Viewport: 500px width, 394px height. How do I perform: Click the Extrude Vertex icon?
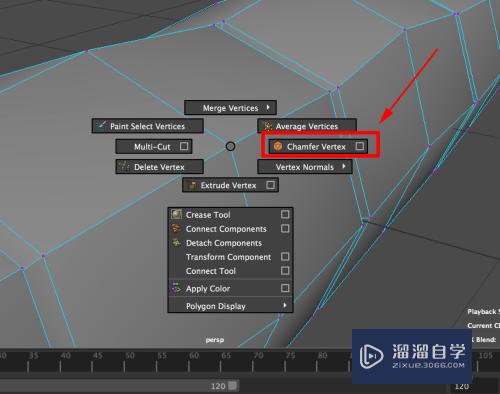point(192,185)
